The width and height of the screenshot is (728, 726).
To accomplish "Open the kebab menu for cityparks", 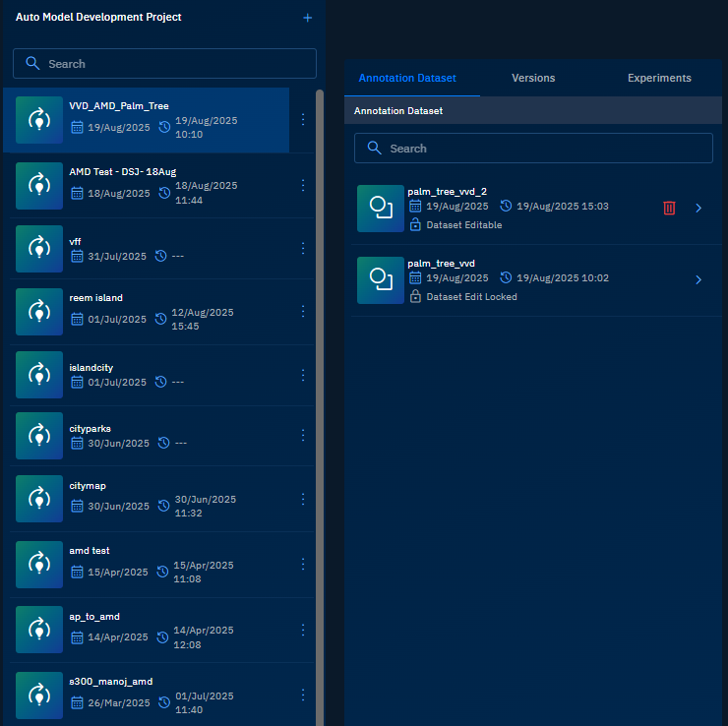I will pyautogui.click(x=303, y=435).
